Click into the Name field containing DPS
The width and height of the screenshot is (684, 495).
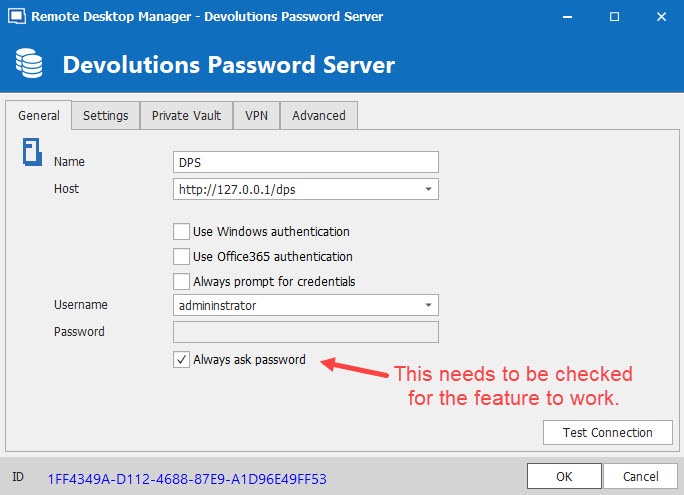[305, 162]
